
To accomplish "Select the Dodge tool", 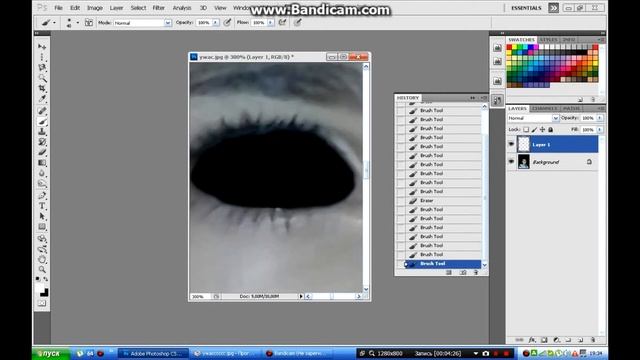I will [x=42, y=184].
